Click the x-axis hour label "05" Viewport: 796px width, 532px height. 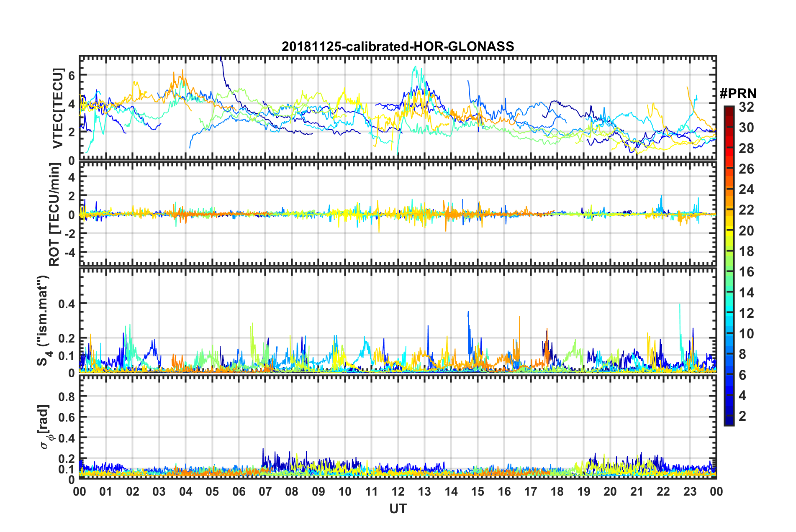tap(212, 491)
